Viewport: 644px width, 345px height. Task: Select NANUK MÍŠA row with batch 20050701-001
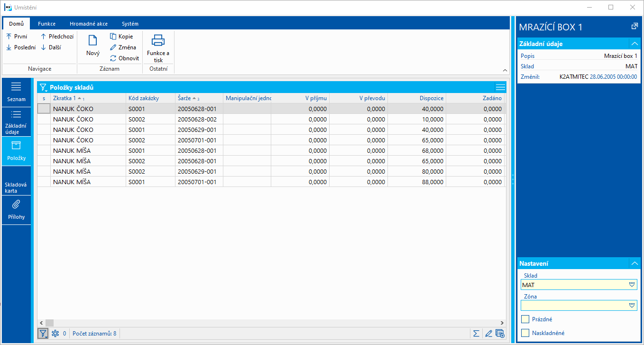click(x=271, y=182)
